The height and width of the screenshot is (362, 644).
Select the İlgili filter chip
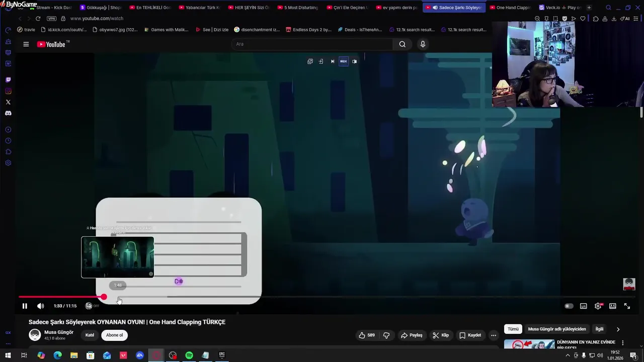coord(599,329)
